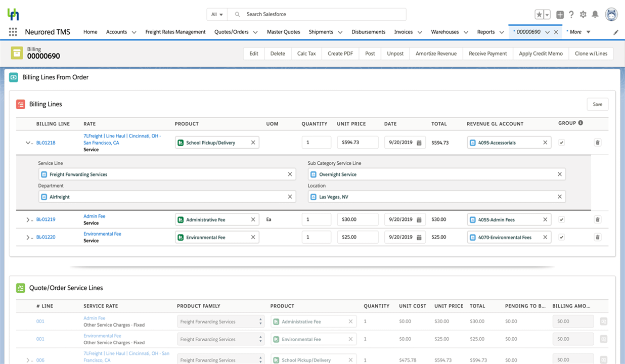Open the Disbursements tab
Viewport: 625px width, 364px height.
click(x=368, y=32)
